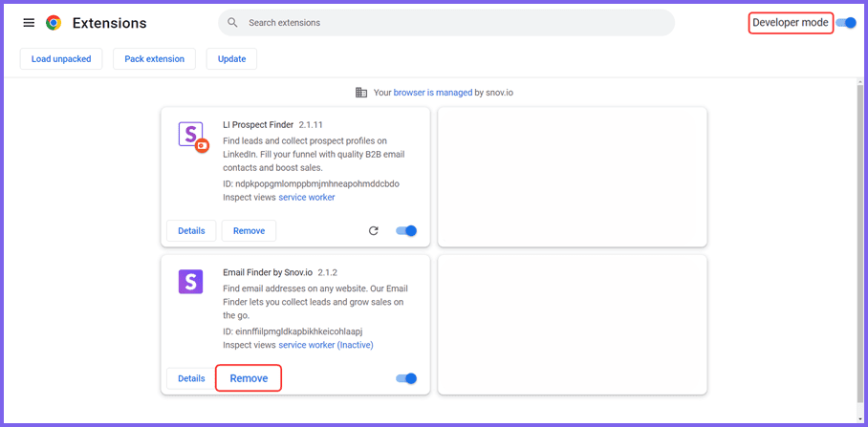Click the LI Prospect Finder ID text
The image size is (868, 427).
pos(311,183)
